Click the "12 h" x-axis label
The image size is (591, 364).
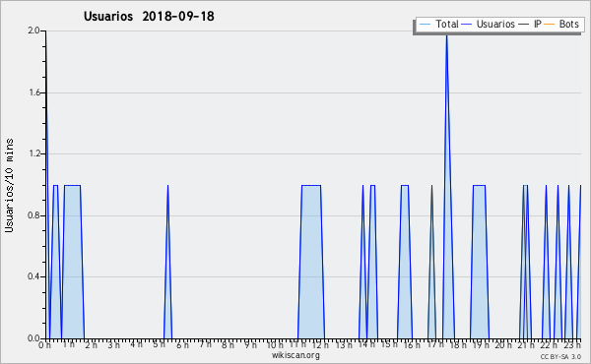320,344
